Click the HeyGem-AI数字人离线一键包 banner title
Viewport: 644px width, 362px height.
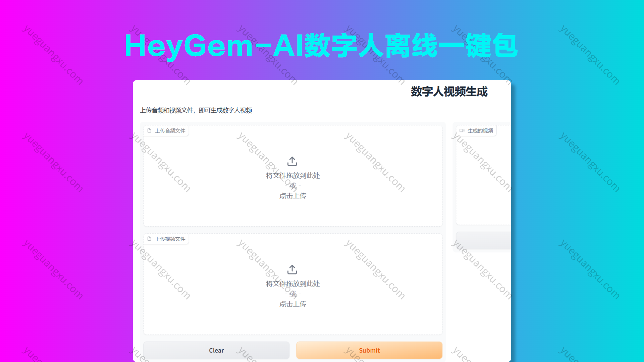point(321,46)
